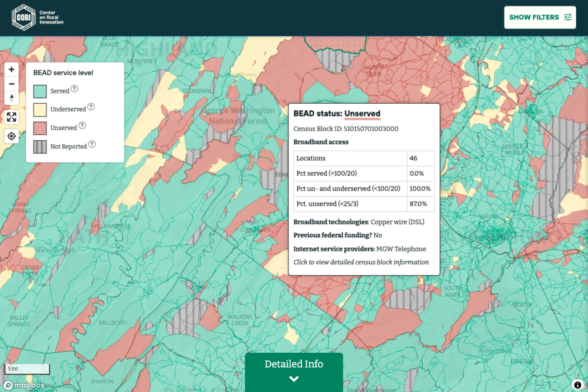Reset the map bearing with the compass arrow

coord(11,98)
